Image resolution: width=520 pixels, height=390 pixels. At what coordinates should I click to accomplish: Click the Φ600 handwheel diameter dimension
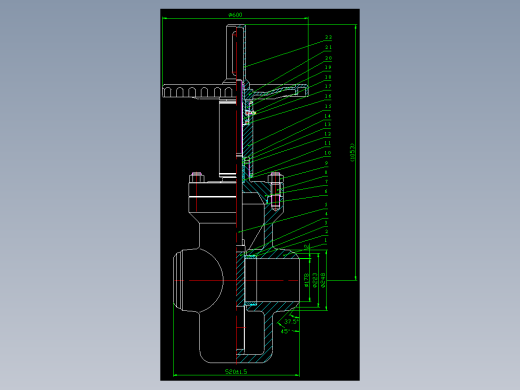coord(235,15)
